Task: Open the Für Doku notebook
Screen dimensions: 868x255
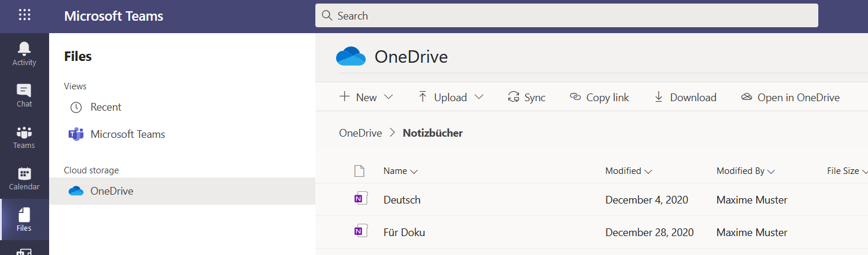Action: [x=404, y=233]
